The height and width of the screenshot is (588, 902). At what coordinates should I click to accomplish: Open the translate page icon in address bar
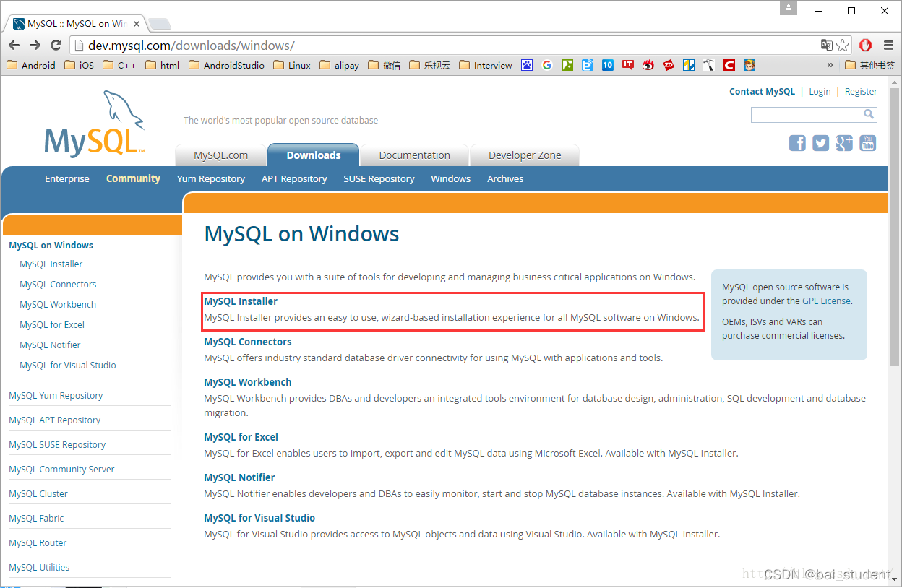click(826, 45)
